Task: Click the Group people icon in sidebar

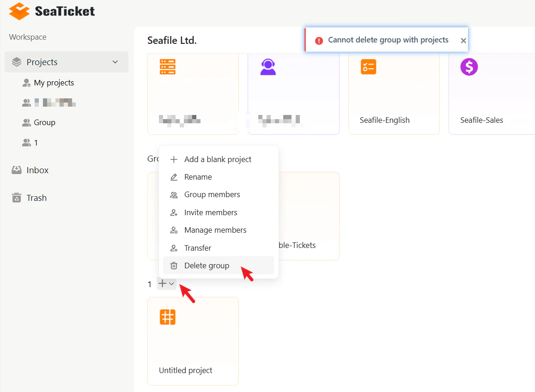Action: pyautogui.click(x=26, y=123)
